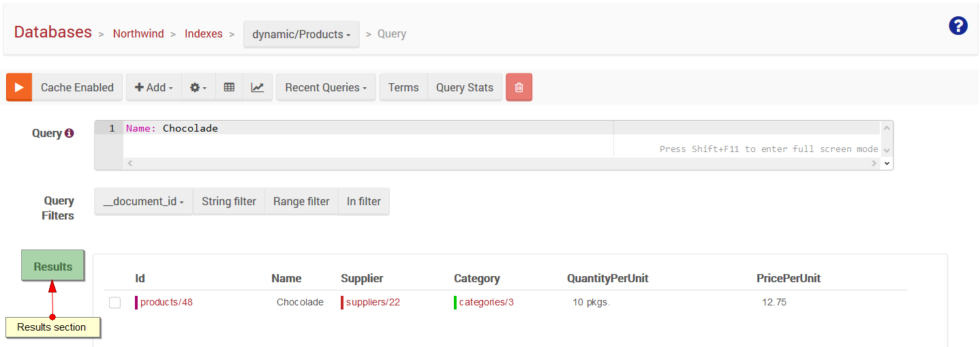Screen dimensions: 980x347
Task: Click the red trash delete button
Action: pyautogui.click(x=519, y=87)
